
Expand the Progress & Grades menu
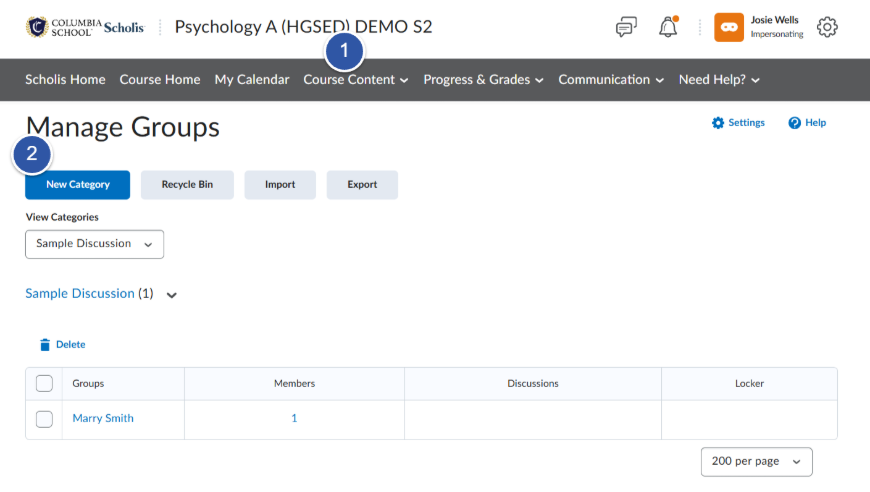click(483, 80)
